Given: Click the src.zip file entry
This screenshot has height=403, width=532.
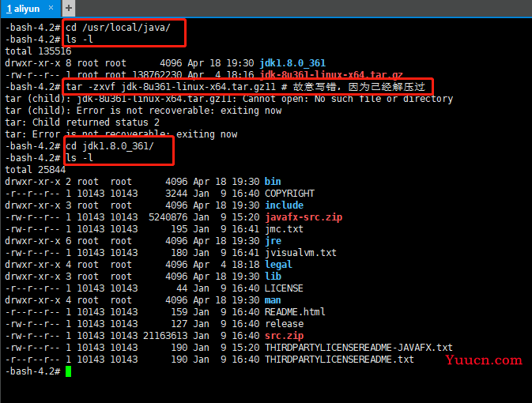Looking at the screenshot, I should point(285,336).
